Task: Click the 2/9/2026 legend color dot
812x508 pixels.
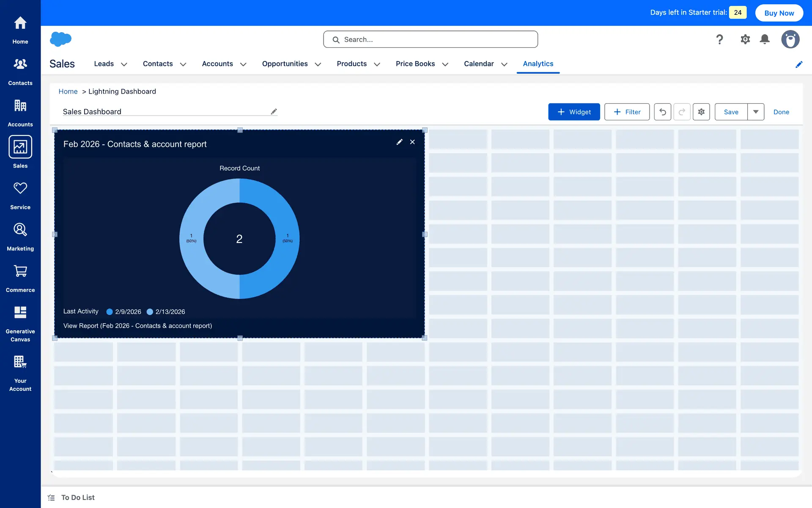Action: (110, 312)
